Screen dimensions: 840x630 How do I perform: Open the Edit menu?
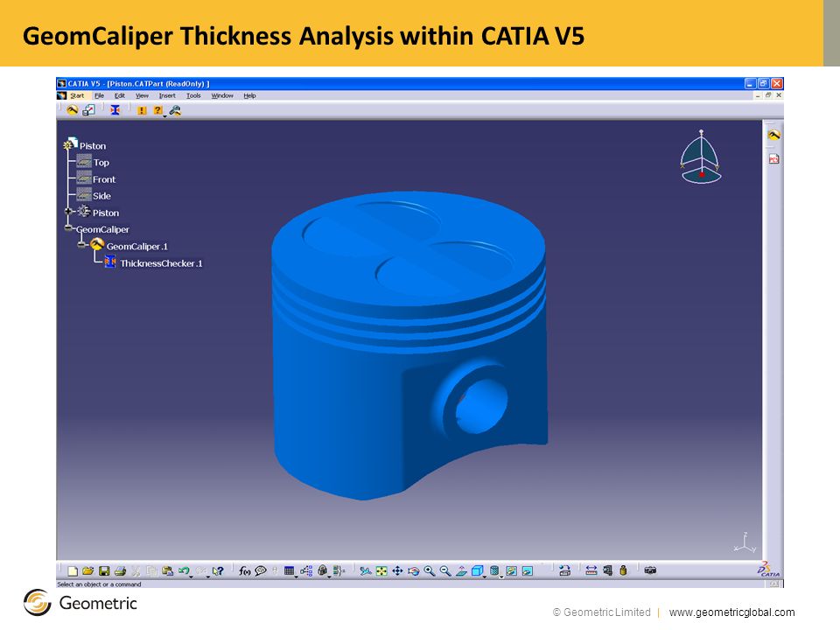tap(120, 96)
